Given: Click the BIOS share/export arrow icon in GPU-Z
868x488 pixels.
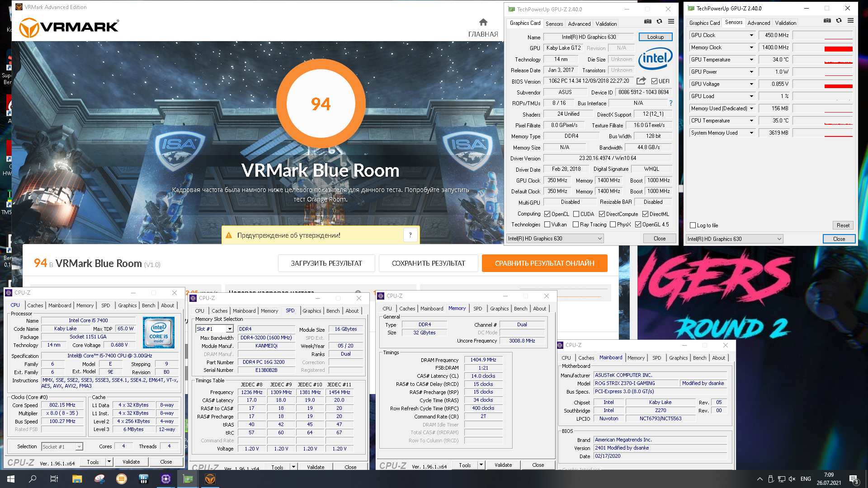Looking at the screenshot, I should tap(641, 81).
